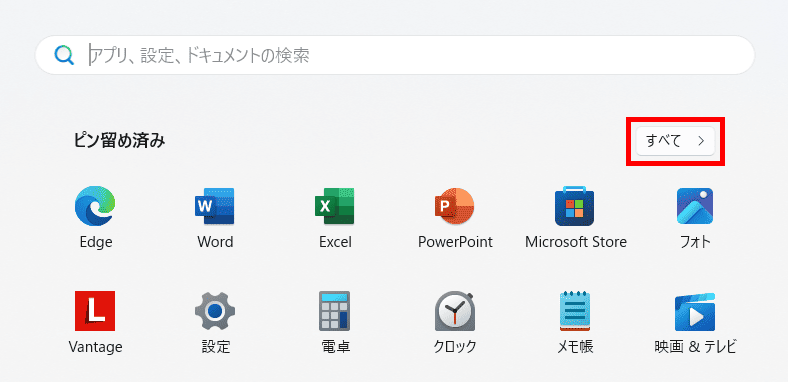Open the メモ帳 notepad icon
Viewport: 788px width, 382px height.
click(575, 311)
